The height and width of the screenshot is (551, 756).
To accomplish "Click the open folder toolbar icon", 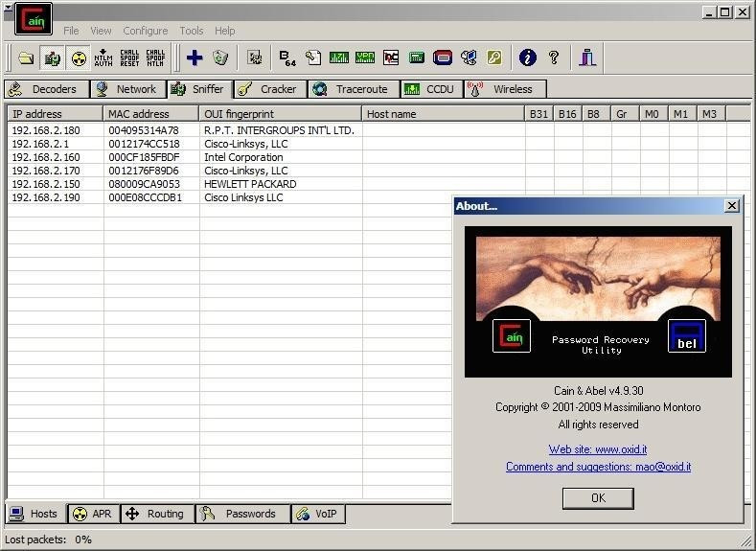I will 26,58.
